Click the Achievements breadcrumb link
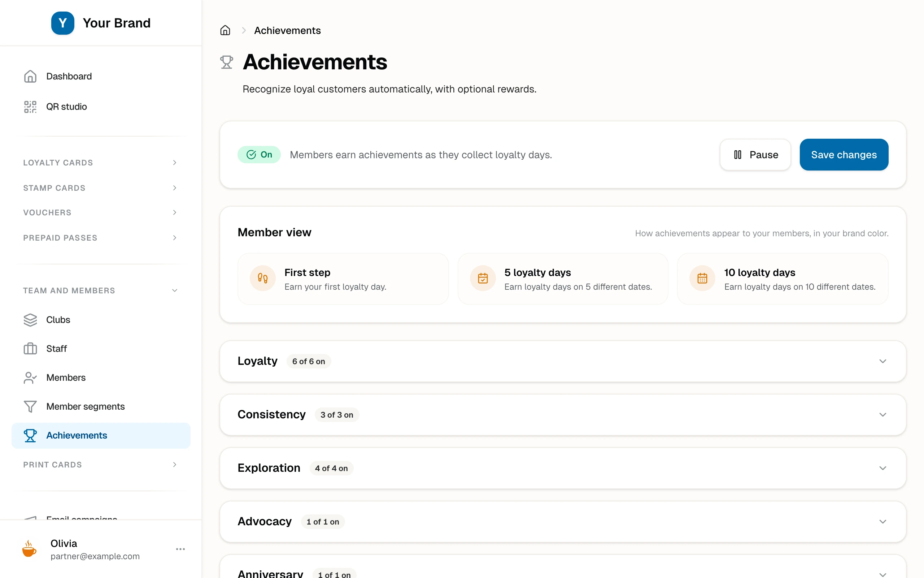Viewport: 924px width, 578px height. tap(288, 30)
